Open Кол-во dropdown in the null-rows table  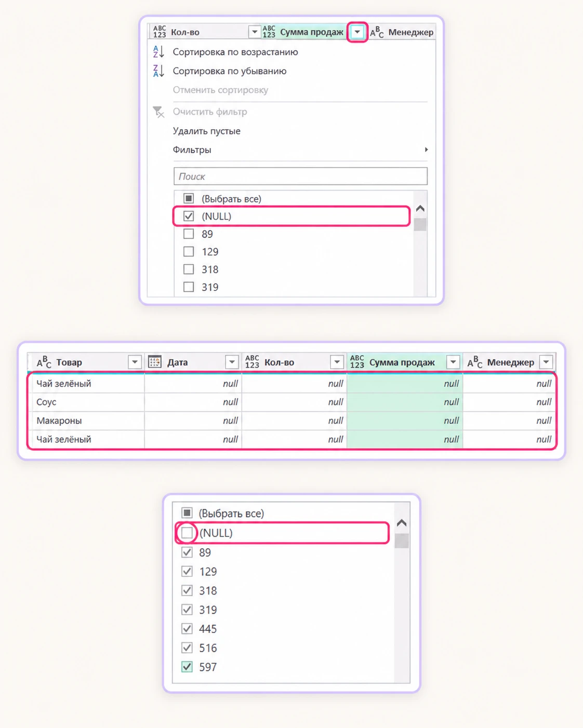click(x=337, y=362)
